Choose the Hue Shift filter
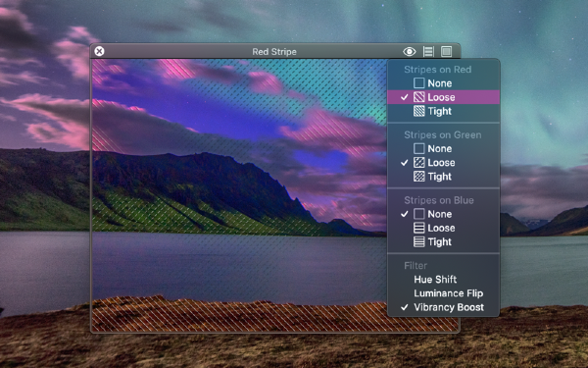This screenshot has height=368, width=588. [444, 280]
